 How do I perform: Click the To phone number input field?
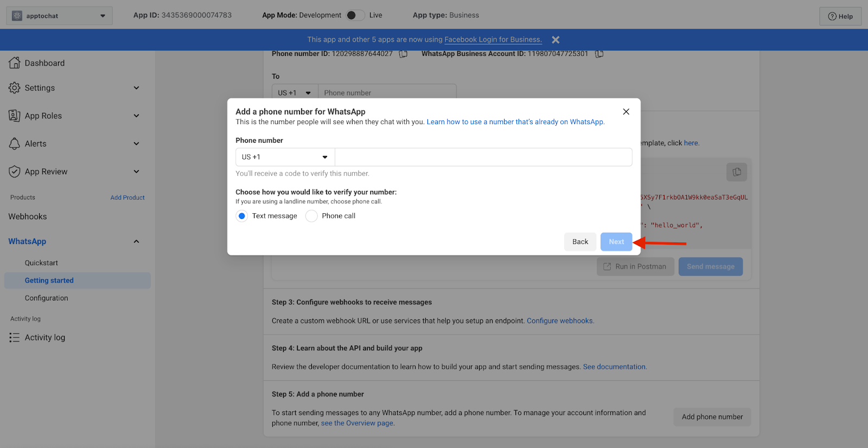coord(387,93)
